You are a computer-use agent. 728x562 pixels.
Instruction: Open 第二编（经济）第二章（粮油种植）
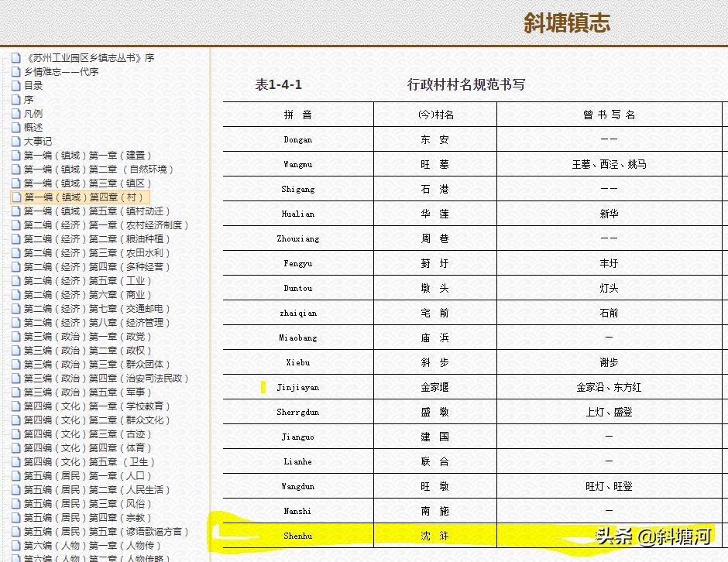pos(97,238)
